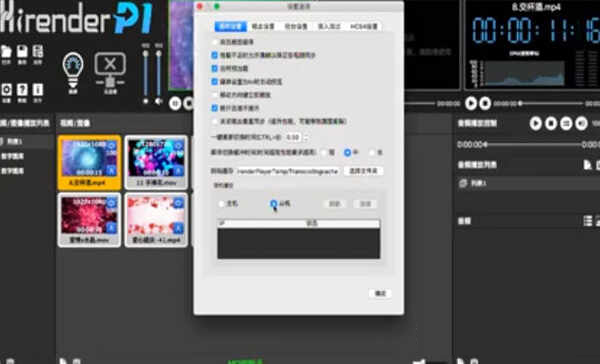The image size is (600, 364).
Task: Select the red sparkle .mov thumbnail
Action: [x=89, y=220]
